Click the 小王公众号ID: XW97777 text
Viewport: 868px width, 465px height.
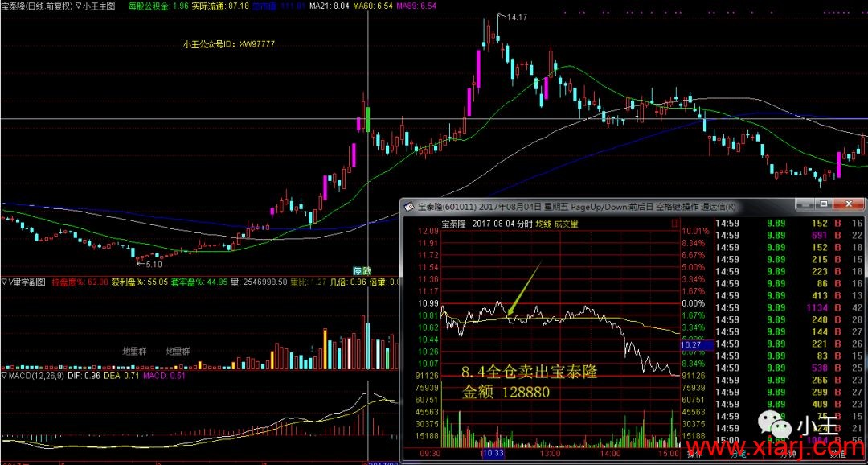tap(229, 43)
